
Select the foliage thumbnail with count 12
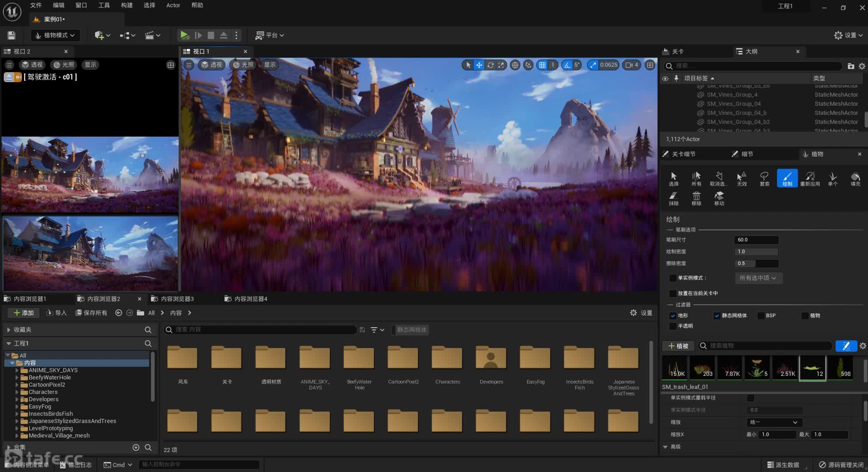point(812,368)
